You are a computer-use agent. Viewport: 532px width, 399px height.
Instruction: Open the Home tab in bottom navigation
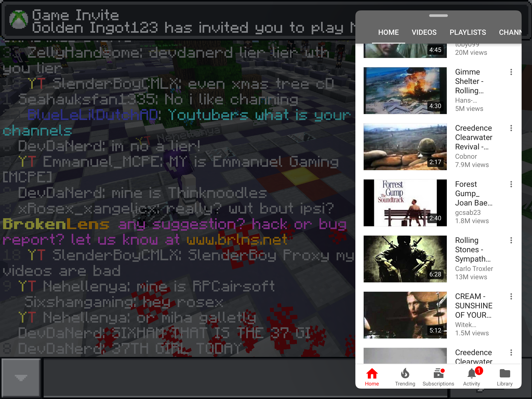tap(372, 377)
